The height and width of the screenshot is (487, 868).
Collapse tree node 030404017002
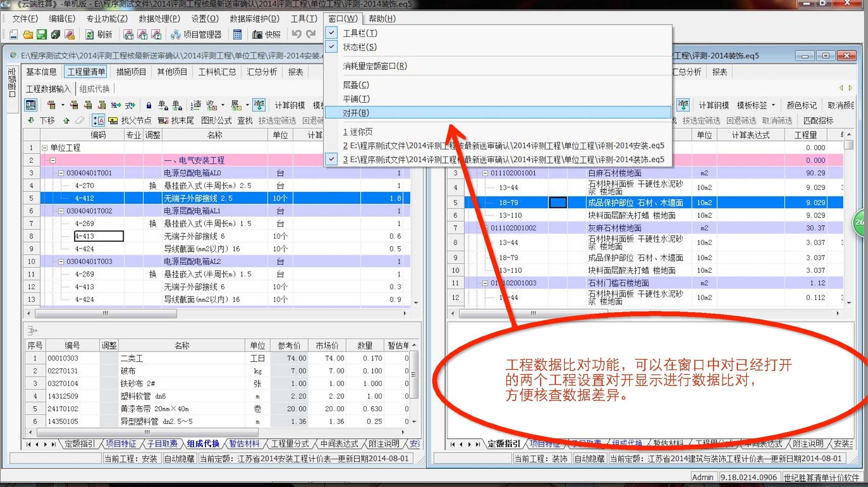pos(61,211)
